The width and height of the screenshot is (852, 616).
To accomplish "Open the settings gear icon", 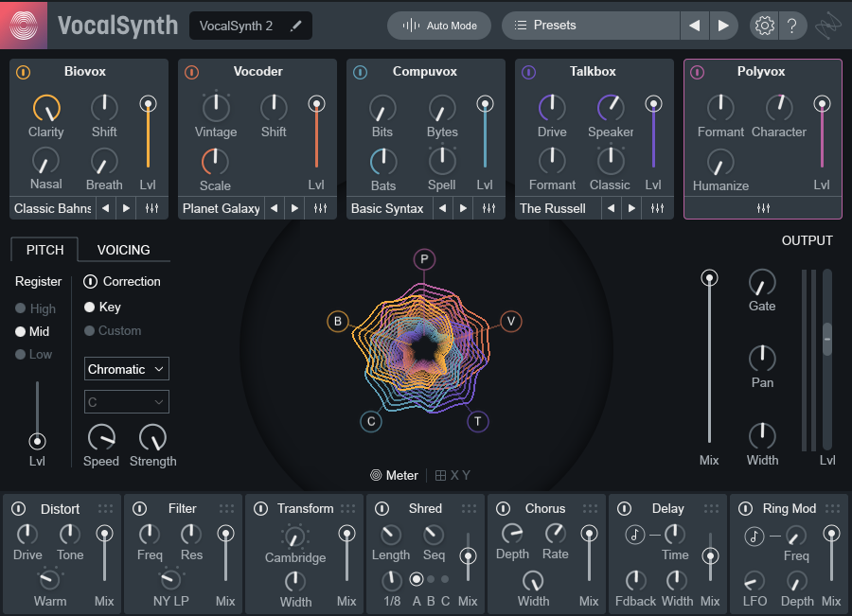I will coord(765,26).
